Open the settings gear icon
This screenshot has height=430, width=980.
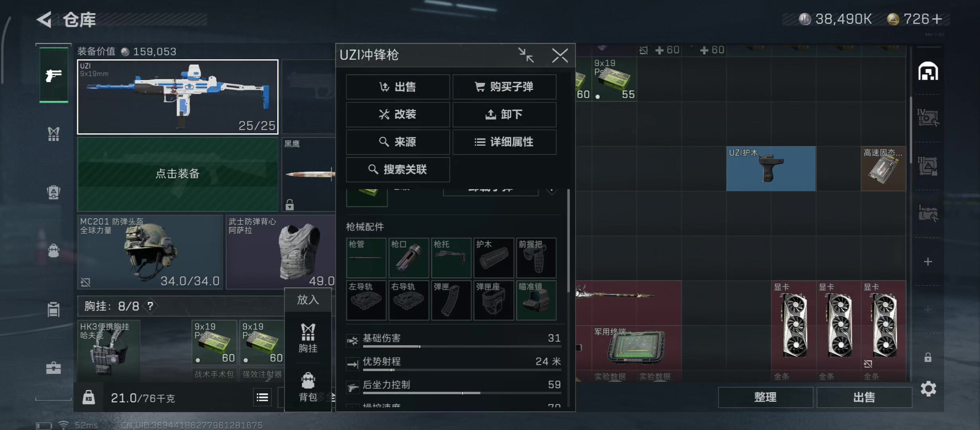coord(928,389)
